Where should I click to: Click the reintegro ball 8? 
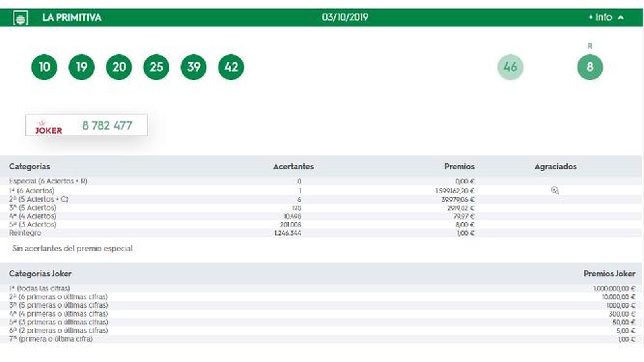[x=590, y=67]
